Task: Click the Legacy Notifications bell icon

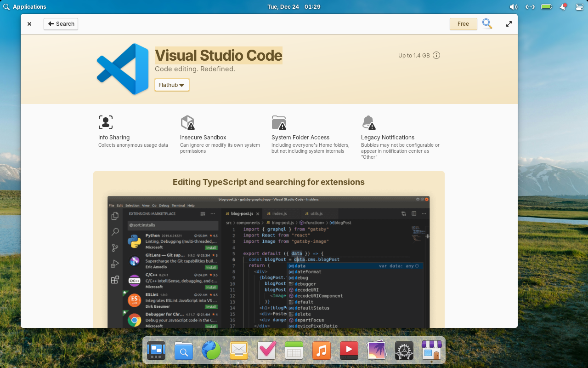Action: point(369,122)
